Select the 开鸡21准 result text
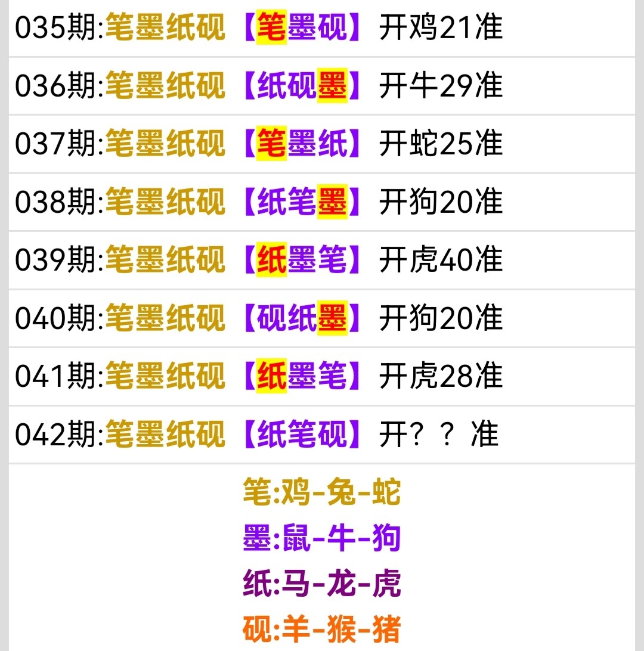This screenshot has width=644, height=651. pyautogui.click(x=441, y=28)
